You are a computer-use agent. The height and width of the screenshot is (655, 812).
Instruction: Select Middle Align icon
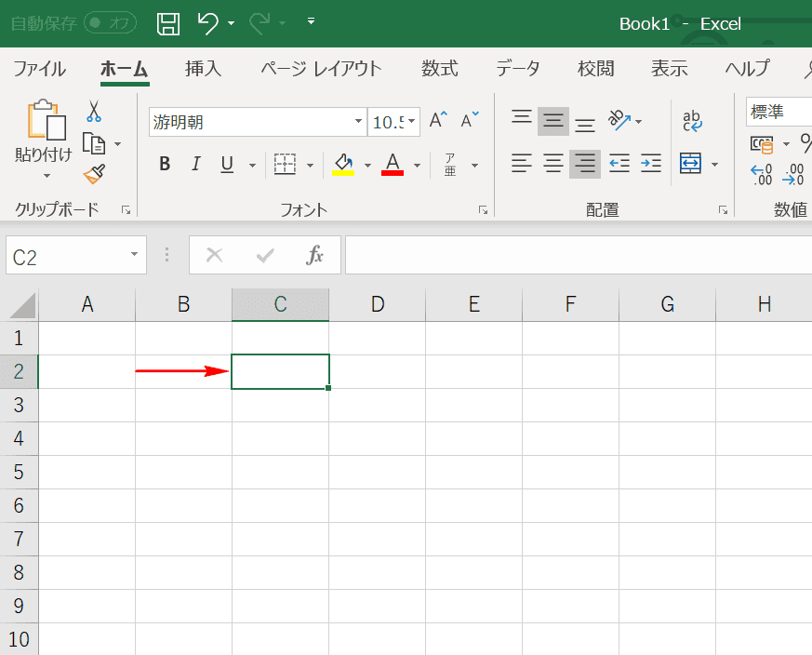point(553,121)
